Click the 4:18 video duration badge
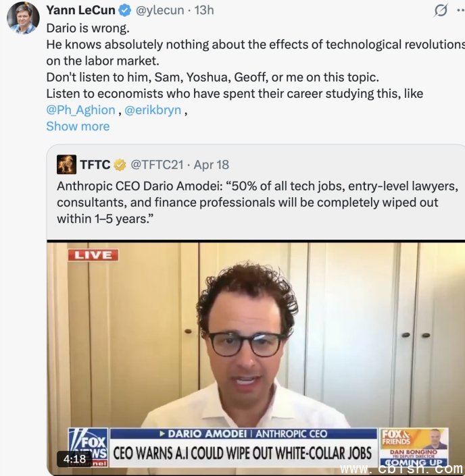Screen dimensions: 465x476 click(x=74, y=458)
